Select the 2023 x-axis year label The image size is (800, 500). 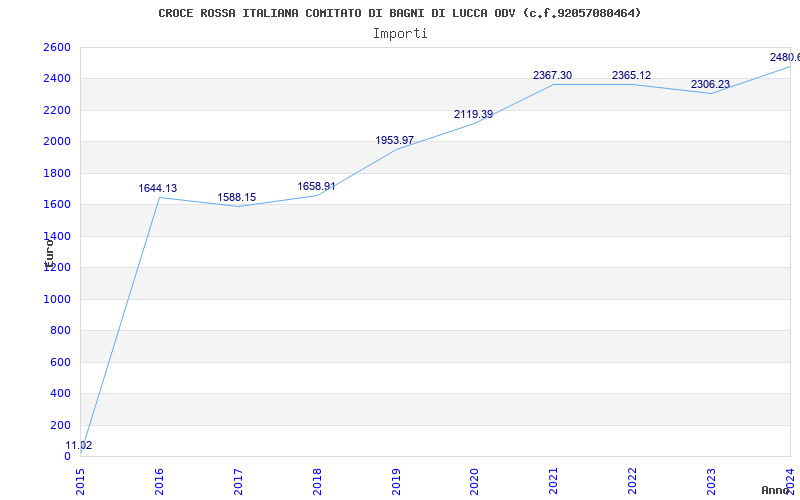(x=712, y=478)
